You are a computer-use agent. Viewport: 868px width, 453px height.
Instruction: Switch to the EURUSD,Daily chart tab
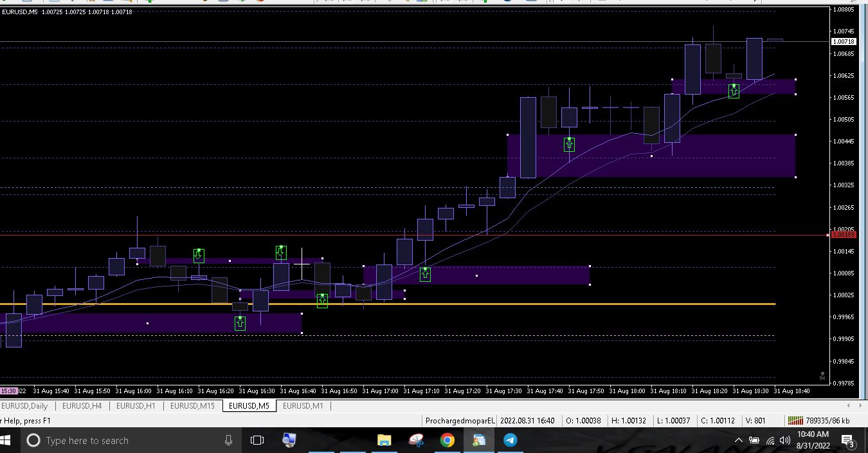click(25, 406)
